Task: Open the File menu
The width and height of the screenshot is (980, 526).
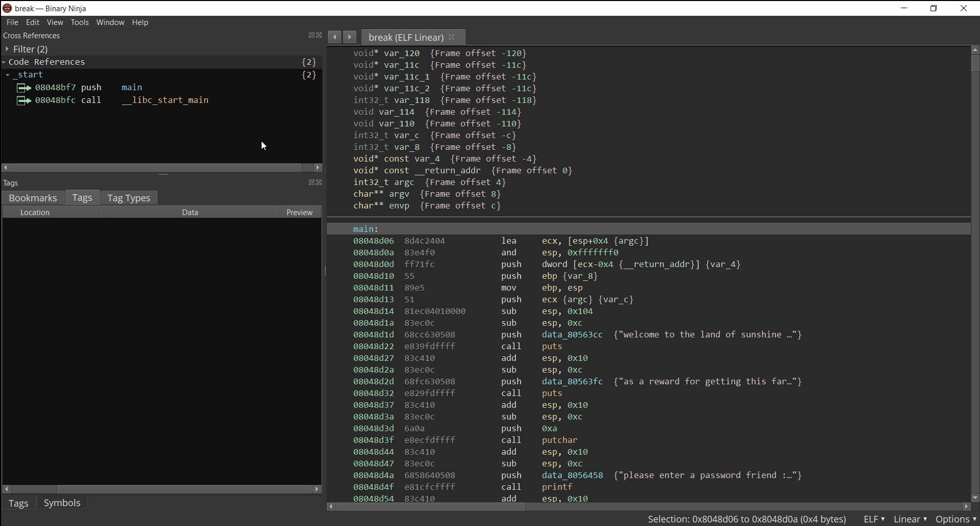Action: point(13,22)
